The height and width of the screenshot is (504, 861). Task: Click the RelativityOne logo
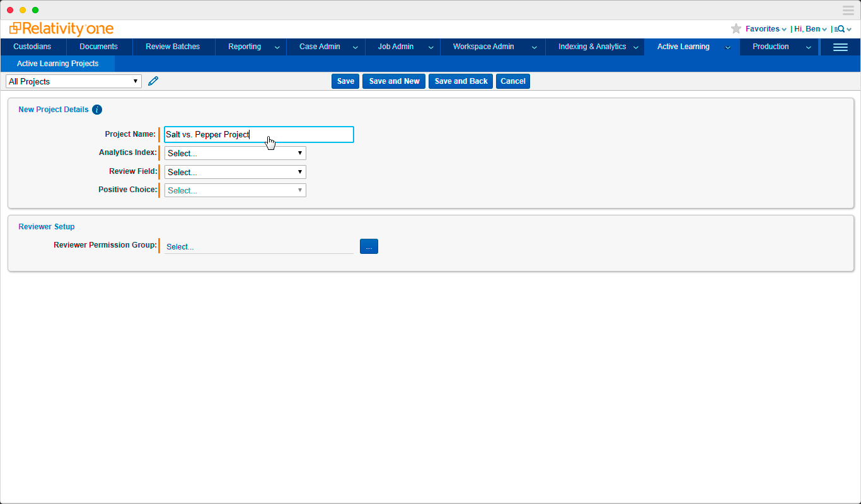click(x=62, y=29)
